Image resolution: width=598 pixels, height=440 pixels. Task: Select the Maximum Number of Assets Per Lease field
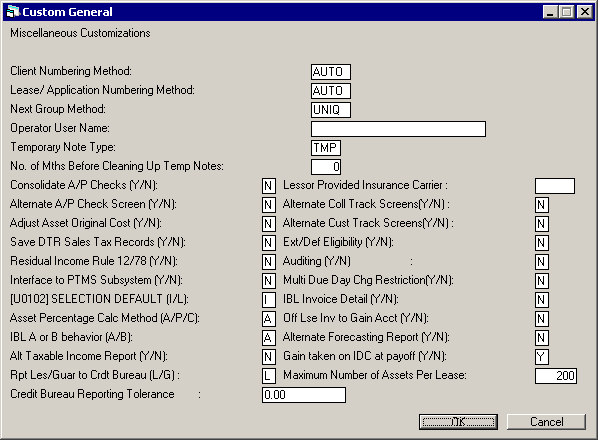tap(556, 376)
